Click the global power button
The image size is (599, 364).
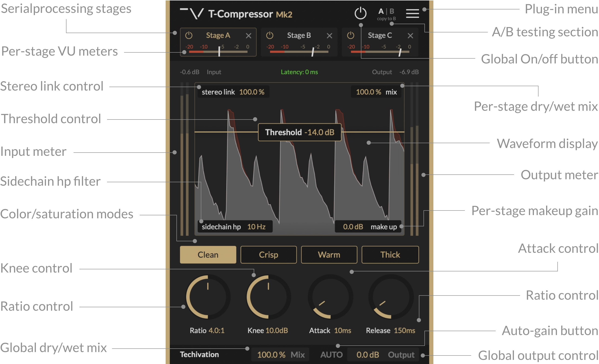coord(360,13)
